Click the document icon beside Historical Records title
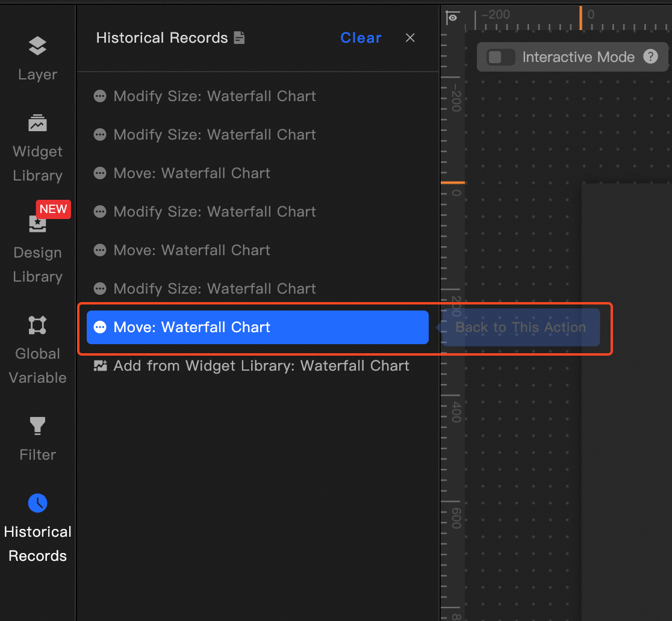This screenshot has height=621, width=672. [x=239, y=38]
